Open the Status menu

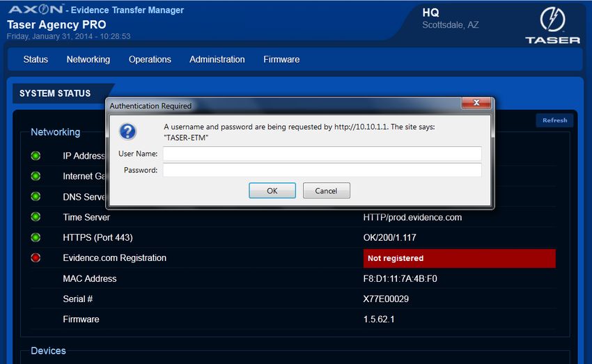click(36, 59)
